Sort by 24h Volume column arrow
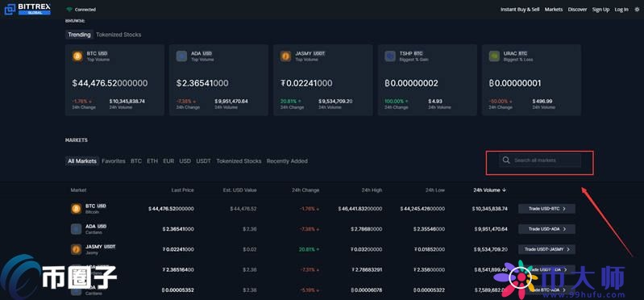The width and height of the screenshot is (644, 300). [504, 190]
